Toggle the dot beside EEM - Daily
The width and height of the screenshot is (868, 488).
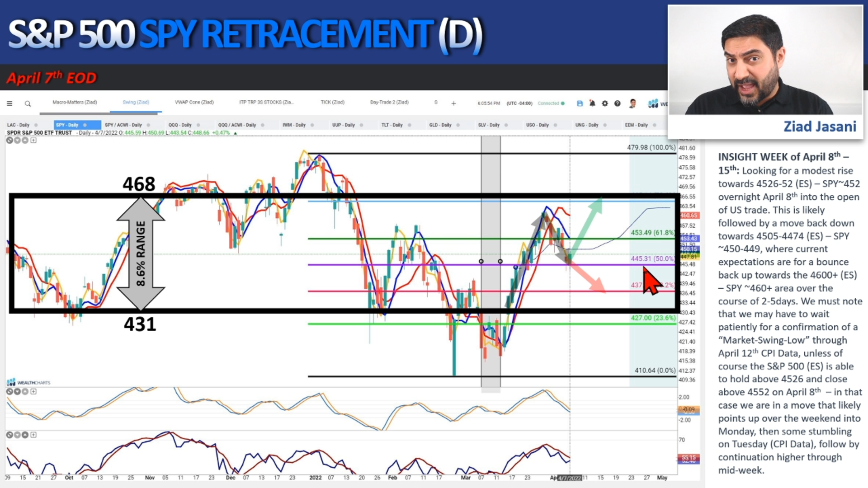[x=654, y=125]
